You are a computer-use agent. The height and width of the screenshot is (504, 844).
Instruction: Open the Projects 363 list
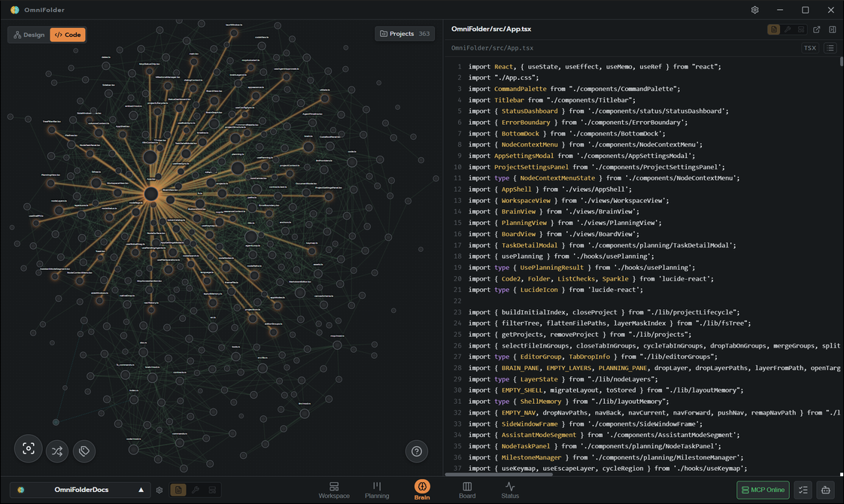(x=405, y=33)
